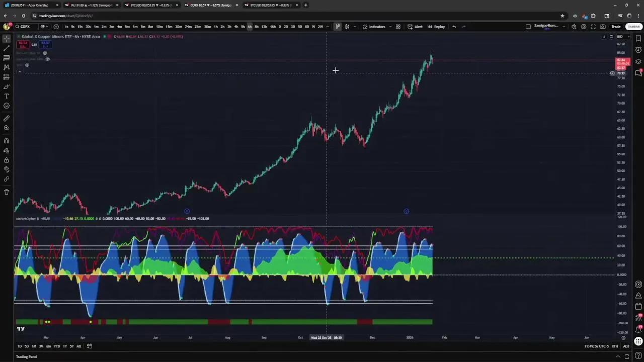Start bar Replay mode

(436, 27)
